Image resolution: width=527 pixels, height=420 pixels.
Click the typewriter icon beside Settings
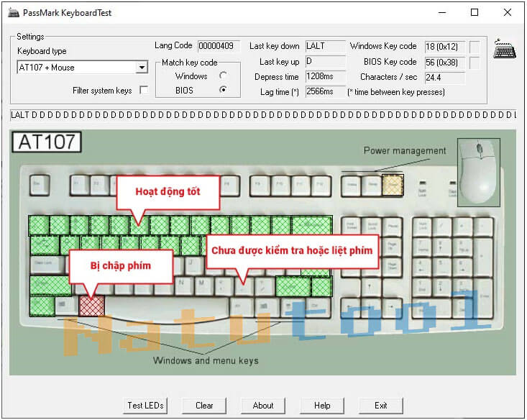(505, 49)
